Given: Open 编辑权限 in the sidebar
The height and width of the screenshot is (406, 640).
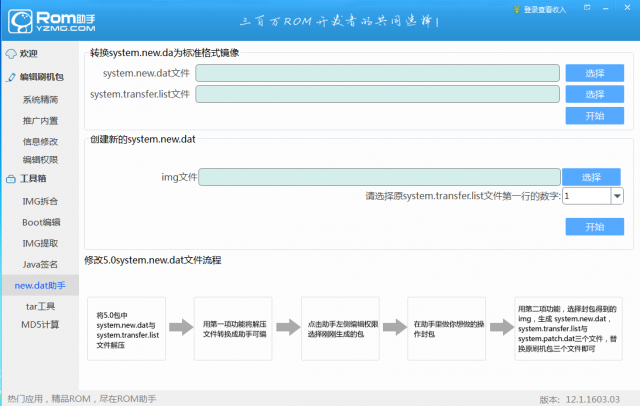Looking at the screenshot, I should [40, 160].
